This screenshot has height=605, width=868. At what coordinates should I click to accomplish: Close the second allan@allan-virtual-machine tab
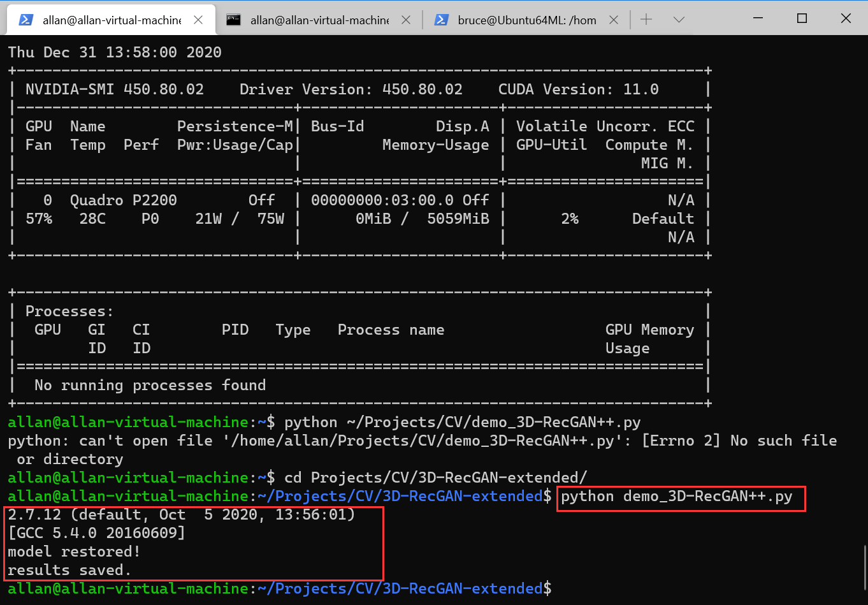406,20
